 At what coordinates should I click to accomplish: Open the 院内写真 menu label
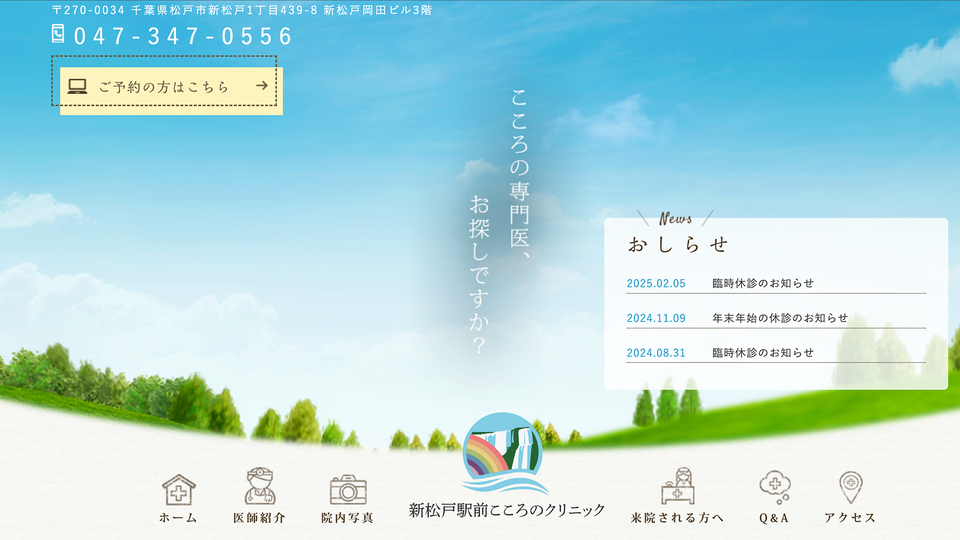(x=347, y=518)
